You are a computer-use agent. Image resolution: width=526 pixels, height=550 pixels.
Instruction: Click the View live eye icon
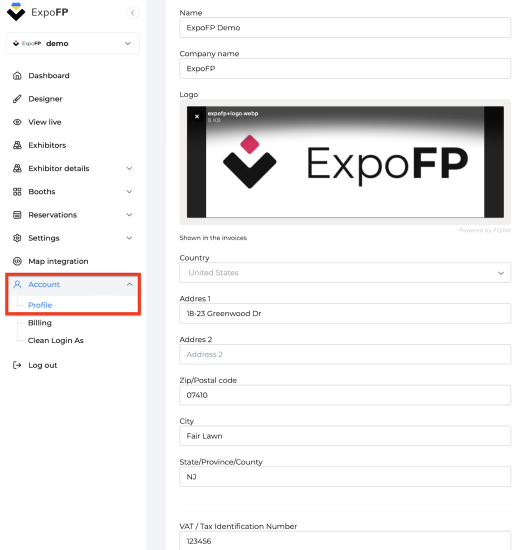point(17,122)
